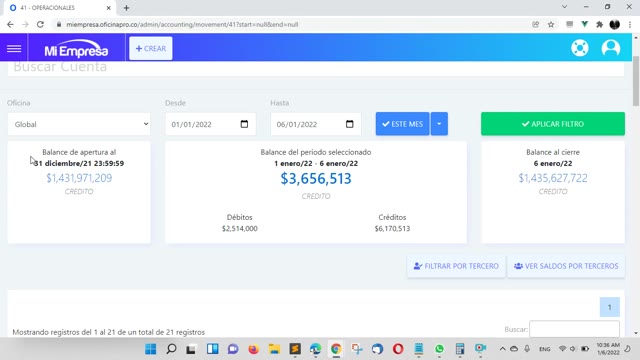Open the hamburger navigation menu
Viewport: 640px width, 360px height.
click(14, 49)
